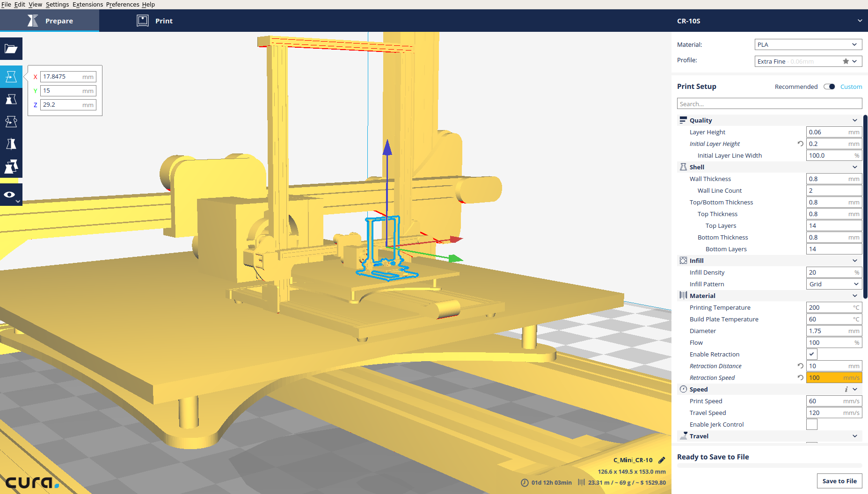Screen dimensions: 868x494
Task: Open the Infill Pattern Grid dropdown
Action: point(834,284)
